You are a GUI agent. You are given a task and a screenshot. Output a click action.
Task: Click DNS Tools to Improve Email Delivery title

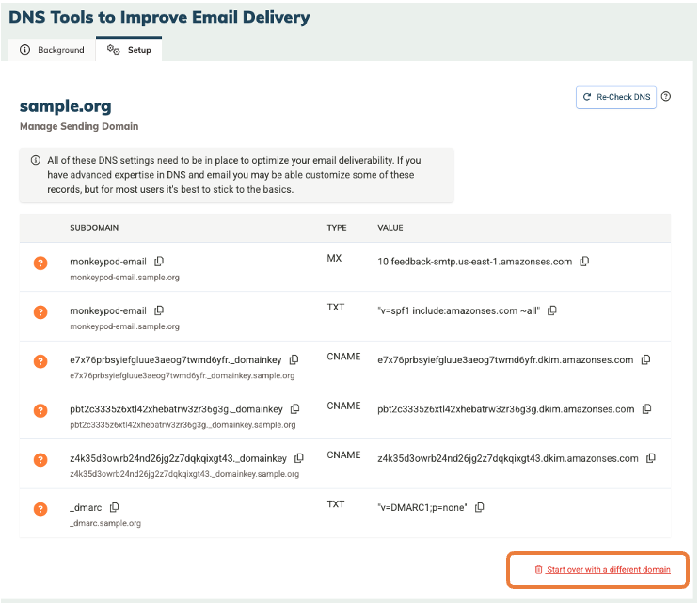(x=159, y=18)
